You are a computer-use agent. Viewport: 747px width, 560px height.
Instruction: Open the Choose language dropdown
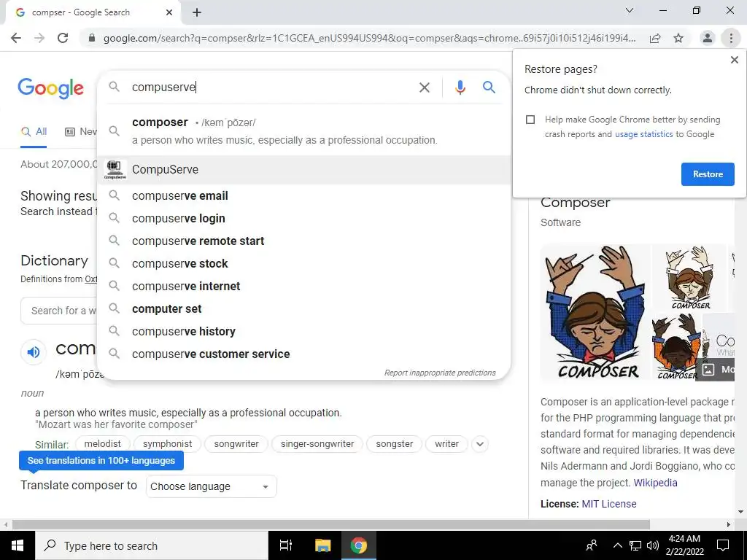click(x=211, y=486)
